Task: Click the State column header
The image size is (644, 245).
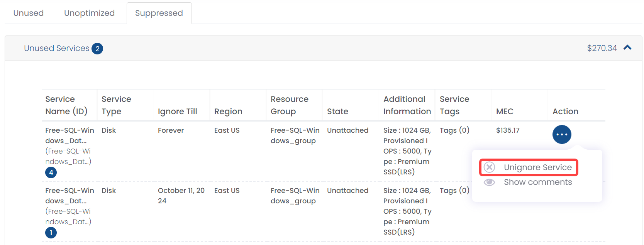Action: point(337,112)
